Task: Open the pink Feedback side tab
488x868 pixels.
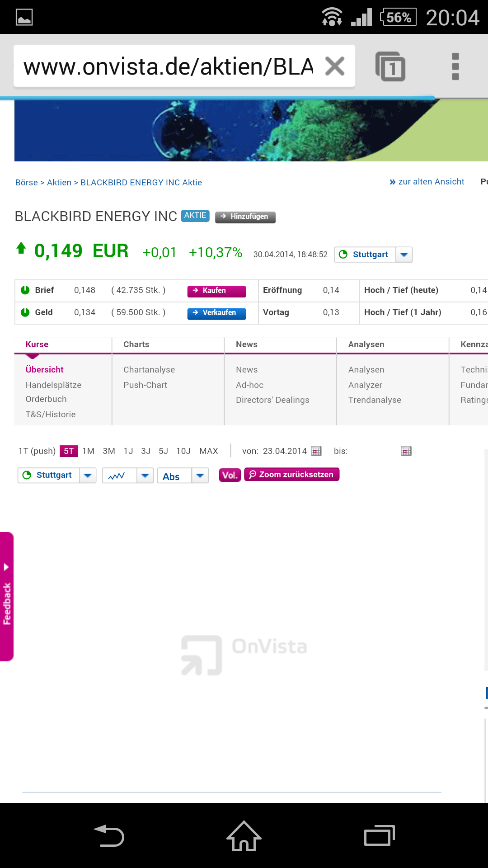Action: 7,597
